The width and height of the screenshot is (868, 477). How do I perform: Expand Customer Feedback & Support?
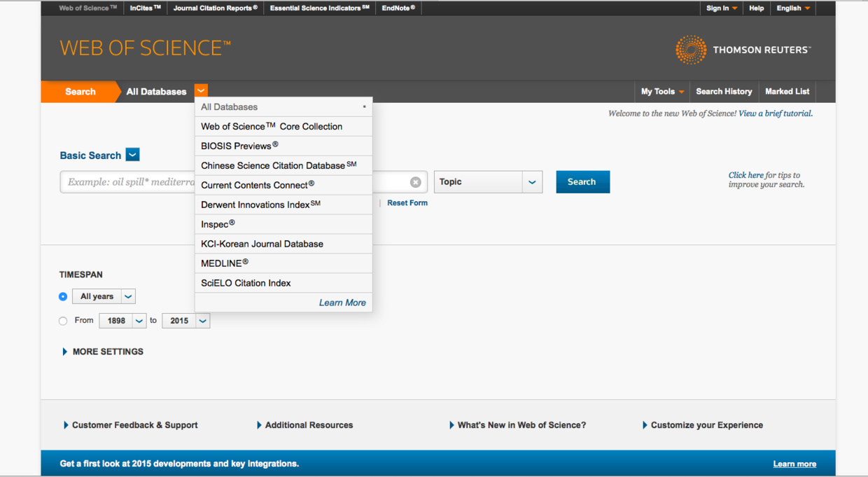[130, 425]
